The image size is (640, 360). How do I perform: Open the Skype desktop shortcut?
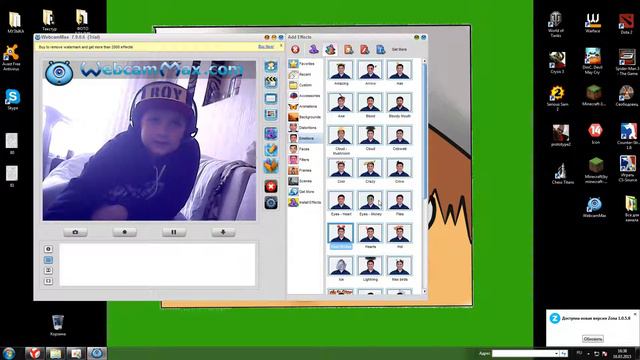pos(13,99)
